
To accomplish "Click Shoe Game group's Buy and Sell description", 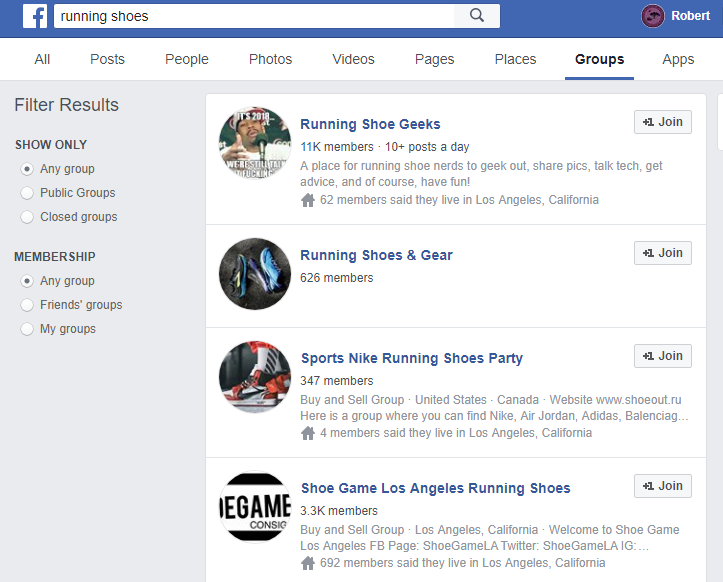I will pyautogui.click(x=490, y=538).
